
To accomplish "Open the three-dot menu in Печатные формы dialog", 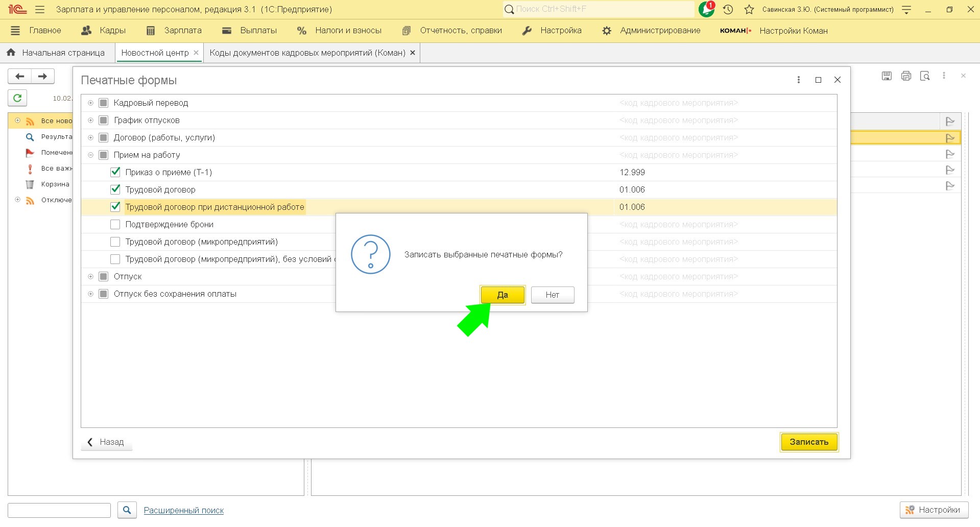I will coord(799,80).
